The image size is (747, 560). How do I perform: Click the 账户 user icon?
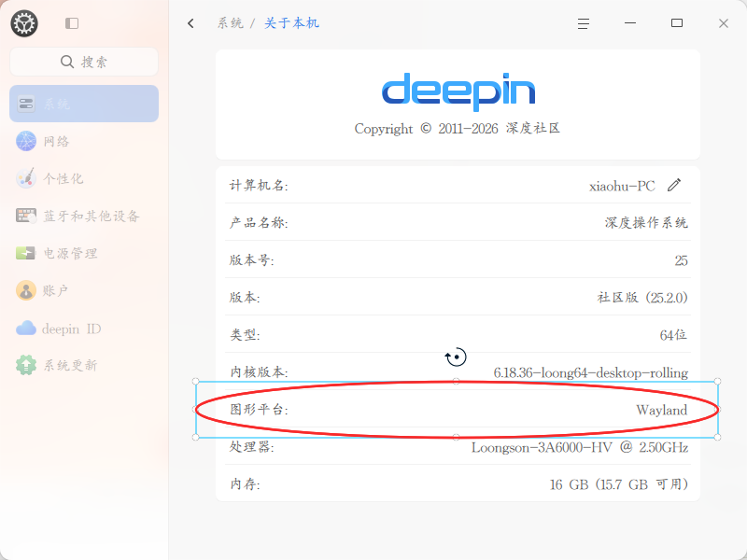[26, 290]
